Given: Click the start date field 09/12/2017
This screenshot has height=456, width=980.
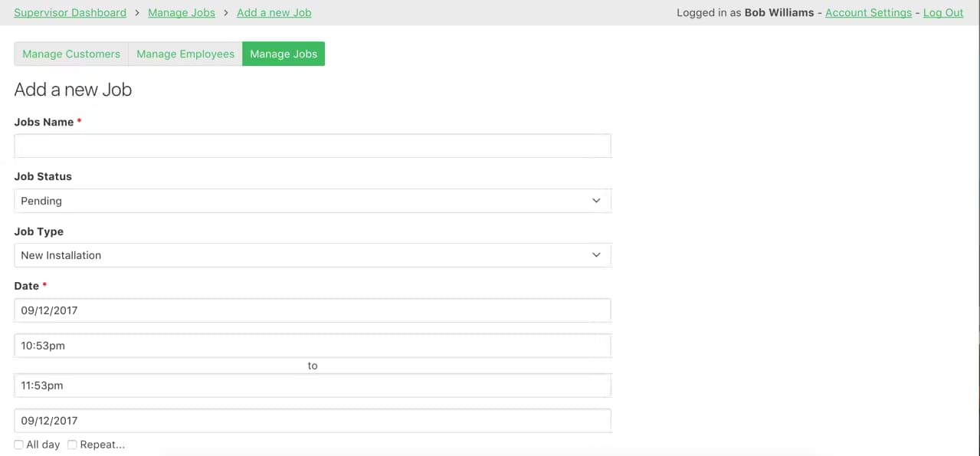Looking at the screenshot, I should [x=313, y=310].
